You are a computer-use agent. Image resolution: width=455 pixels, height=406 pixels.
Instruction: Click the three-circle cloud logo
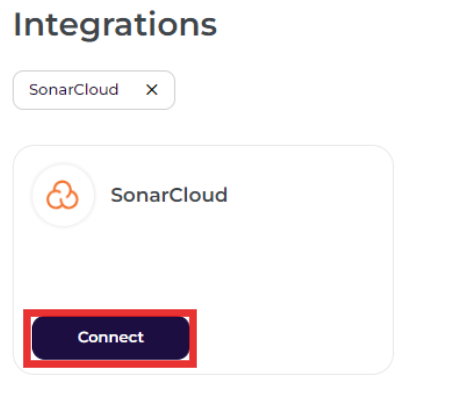62,195
